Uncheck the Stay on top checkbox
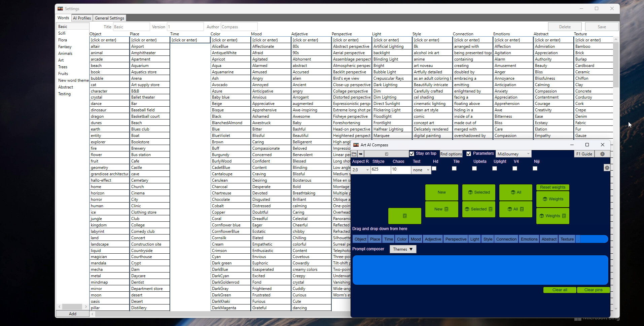644x326 pixels. click(412, 153)
